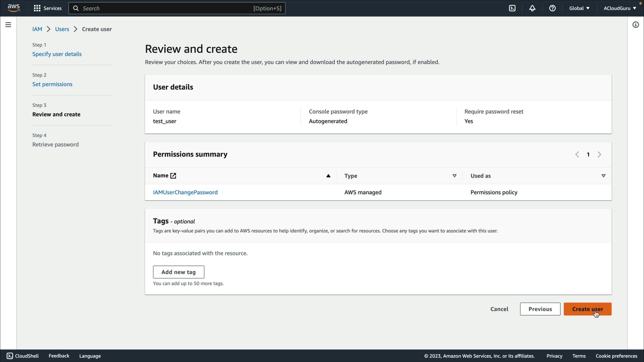Sort by Type column arrow
The image size is (644, 362).
(454, 176)
